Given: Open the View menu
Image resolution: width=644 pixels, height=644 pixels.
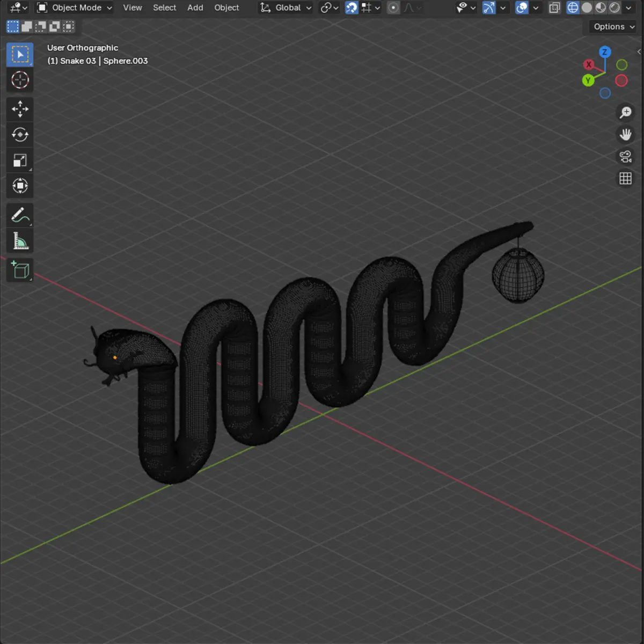Looking at the screenshot, I should point(132,8).
